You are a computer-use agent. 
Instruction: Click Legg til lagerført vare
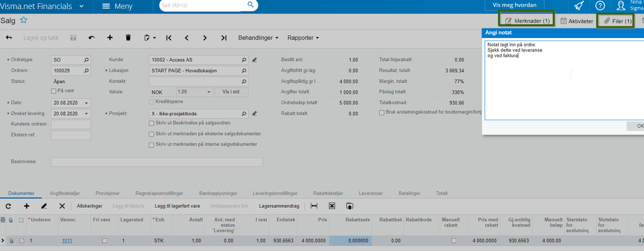[x=177, y=206]
